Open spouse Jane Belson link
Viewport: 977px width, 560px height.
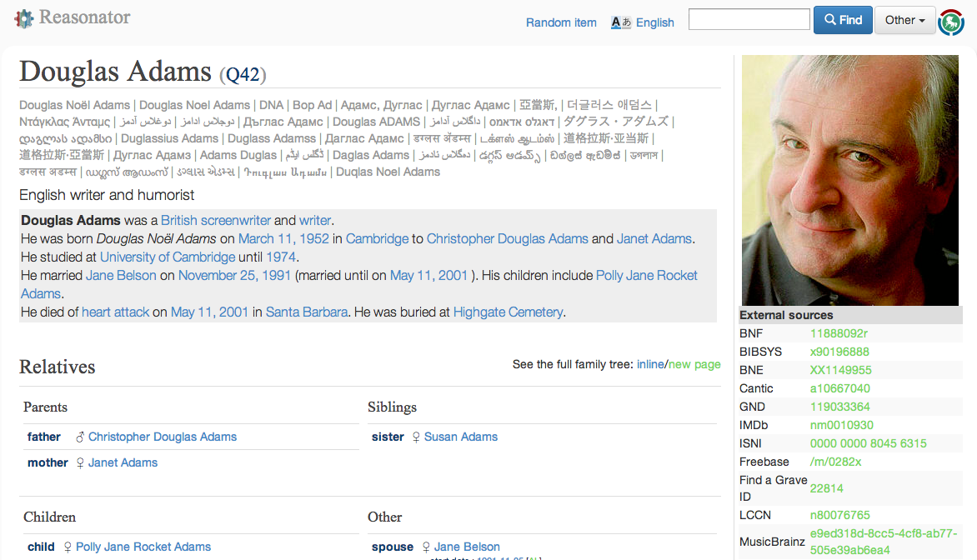(467, 547)
